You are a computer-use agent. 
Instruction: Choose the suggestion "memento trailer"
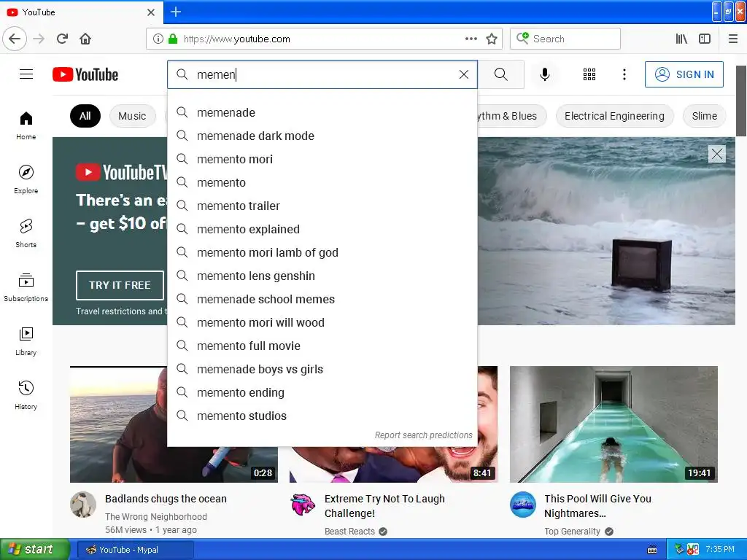click(x=322, y=206)
